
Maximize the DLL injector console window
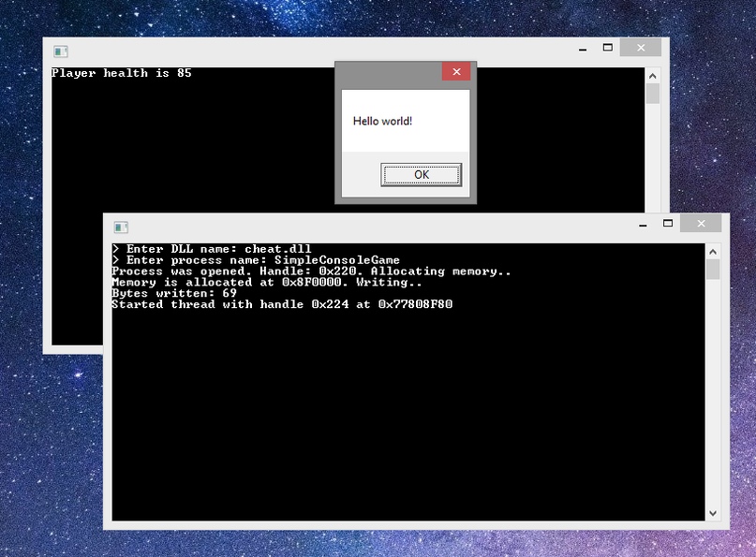pos(668,224)
